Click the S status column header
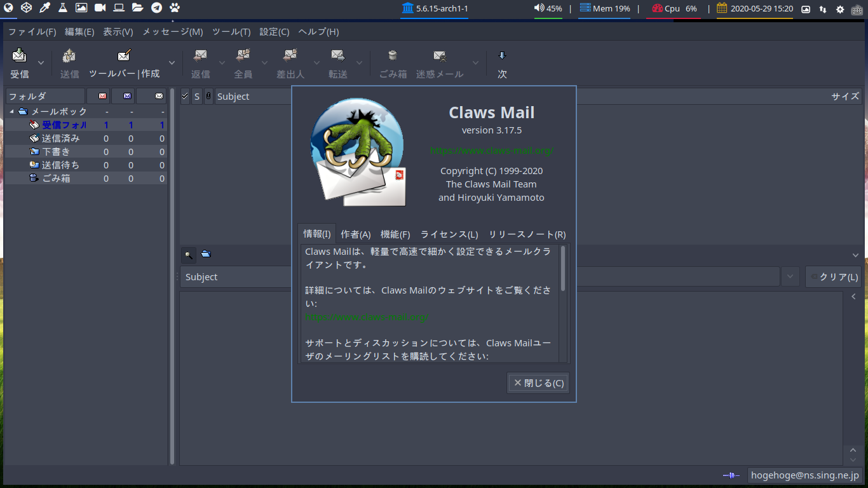This screenshot has height=488, width=868. [x=197, y=96]
